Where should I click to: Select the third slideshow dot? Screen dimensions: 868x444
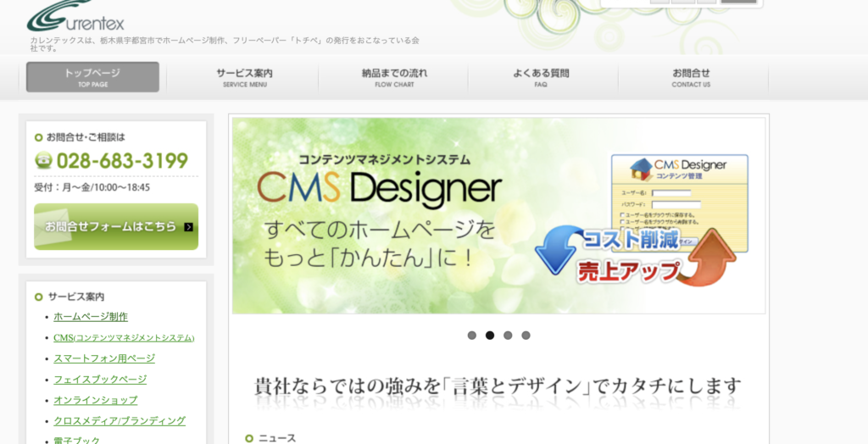coord(508,336)
